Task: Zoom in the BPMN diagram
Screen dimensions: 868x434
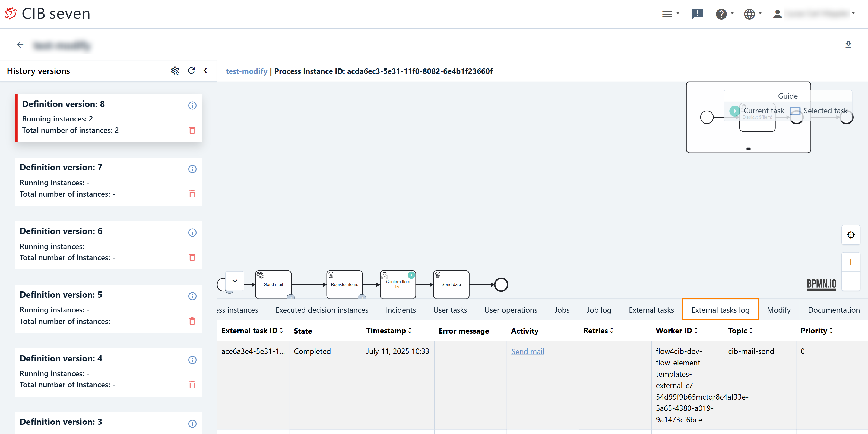Action: point(850,262)
